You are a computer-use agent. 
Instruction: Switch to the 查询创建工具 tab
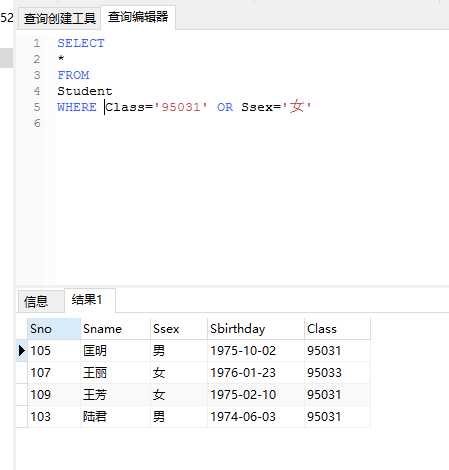(60, 18)
